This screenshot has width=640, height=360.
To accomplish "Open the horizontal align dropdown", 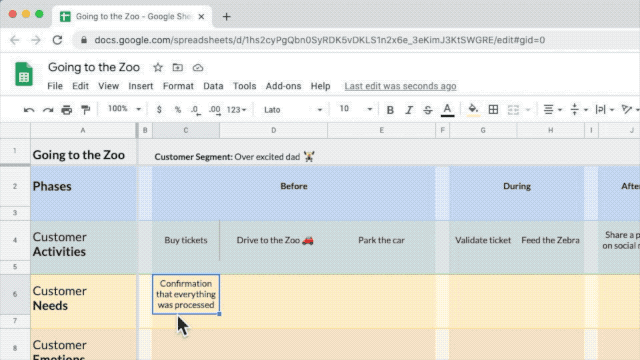I will coord(553,109).
